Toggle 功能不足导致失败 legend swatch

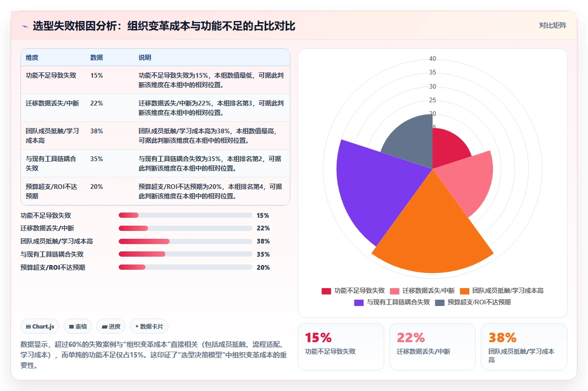(x=326, y=291)
